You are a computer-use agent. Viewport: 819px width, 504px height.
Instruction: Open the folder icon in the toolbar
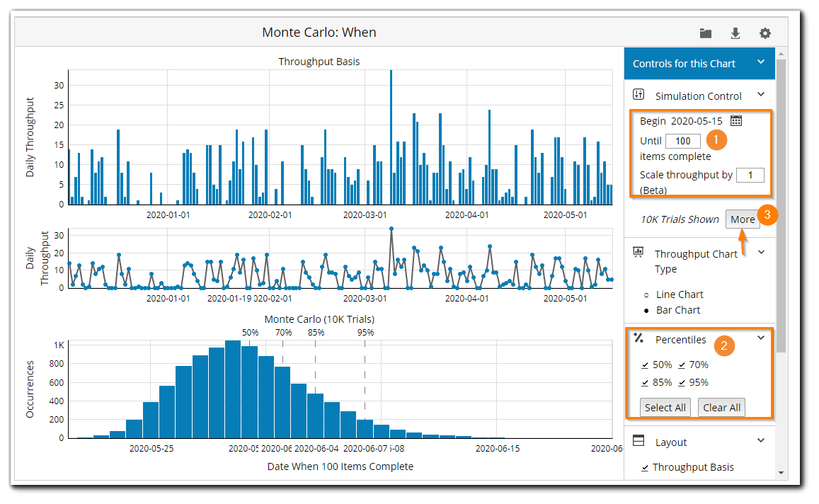705,33
